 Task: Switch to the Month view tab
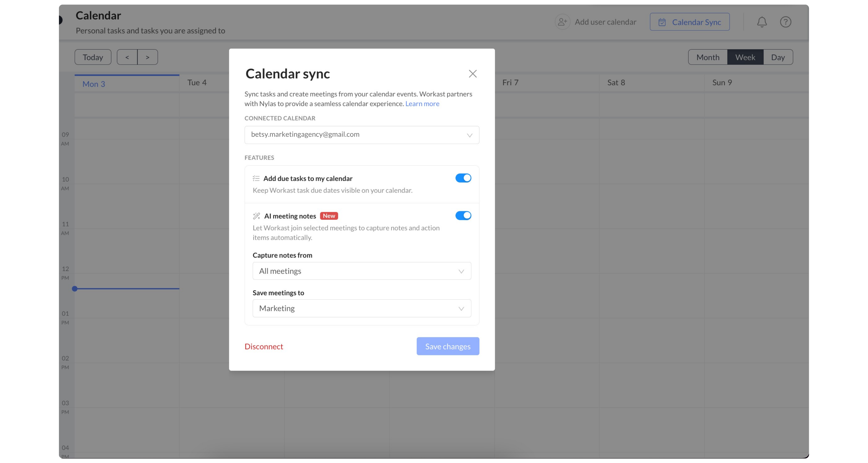(708, 57)
